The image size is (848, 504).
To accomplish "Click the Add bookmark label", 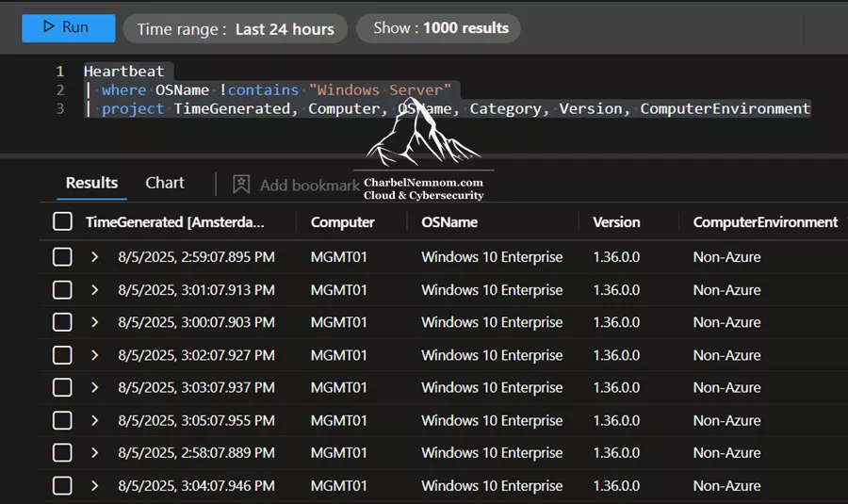I will pyautogui.click(x=309, y=185).
